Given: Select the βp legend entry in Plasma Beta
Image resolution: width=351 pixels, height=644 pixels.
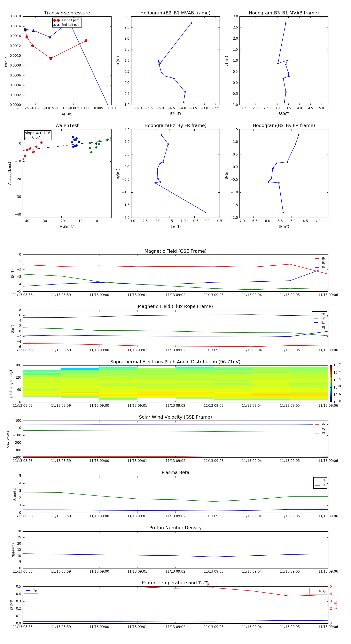Looking at the screenshot, I should click(x=320, y=480).
